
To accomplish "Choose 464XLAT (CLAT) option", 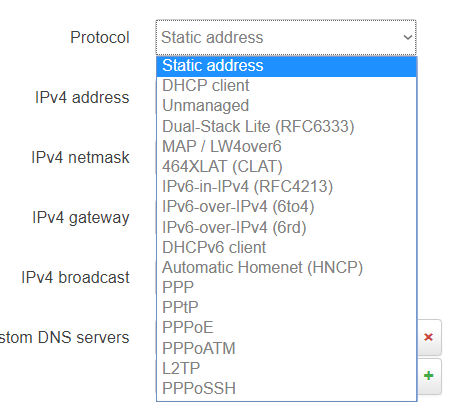I will (x=286, y=167).
